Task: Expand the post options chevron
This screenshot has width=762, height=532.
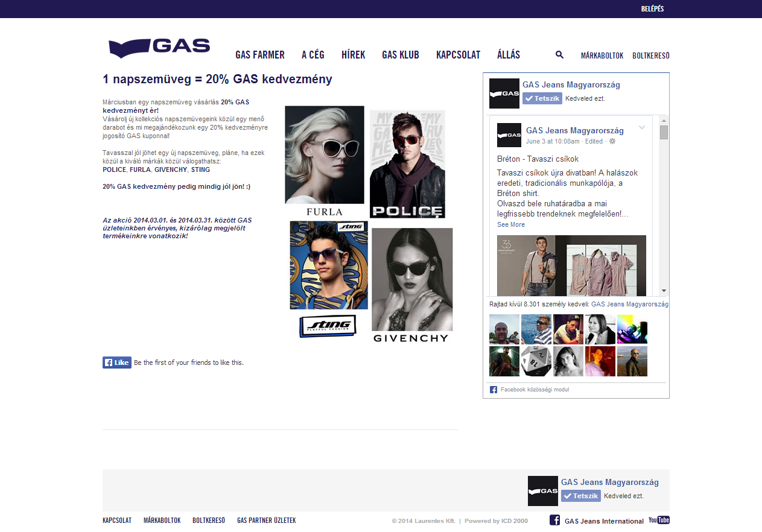Action: [x=642, y=127]
